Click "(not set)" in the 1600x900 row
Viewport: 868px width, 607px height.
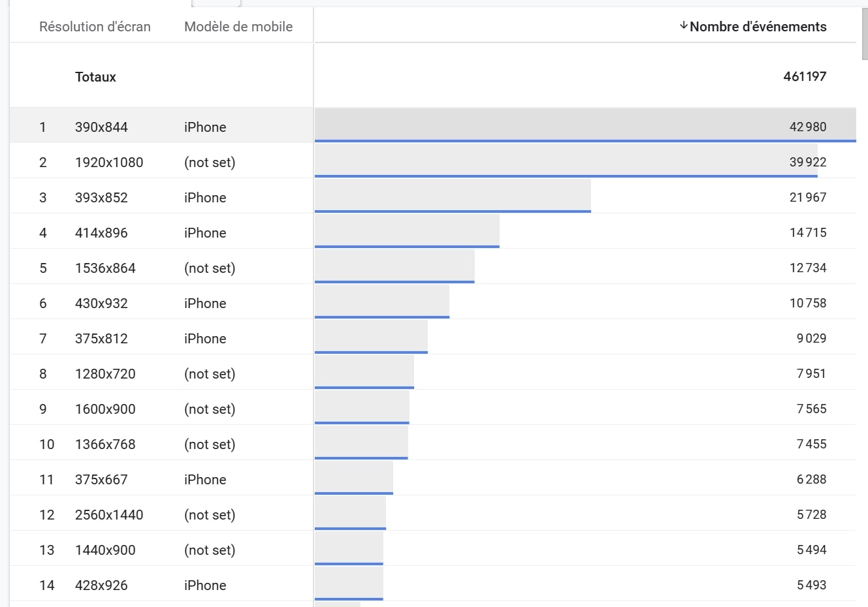tap(210, 409)
